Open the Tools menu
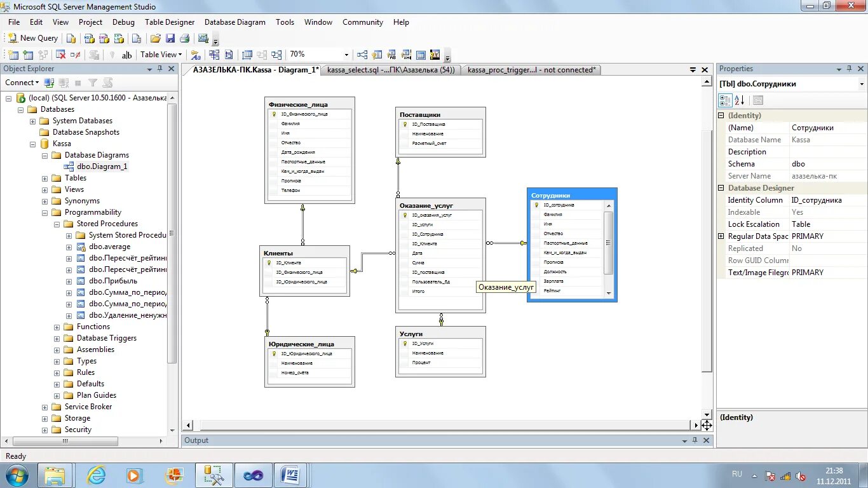 tap(285, 22)
